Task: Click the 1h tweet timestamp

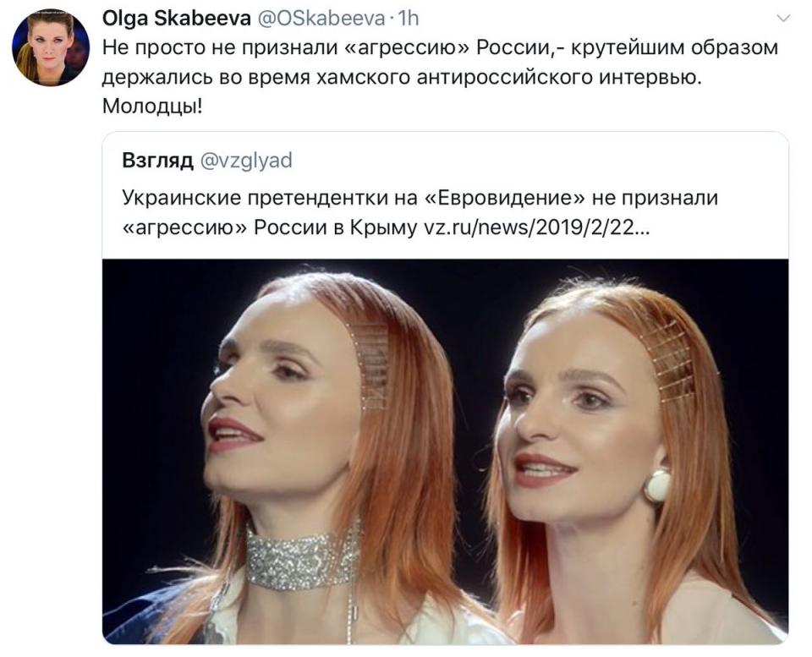Action: [409, 19]
